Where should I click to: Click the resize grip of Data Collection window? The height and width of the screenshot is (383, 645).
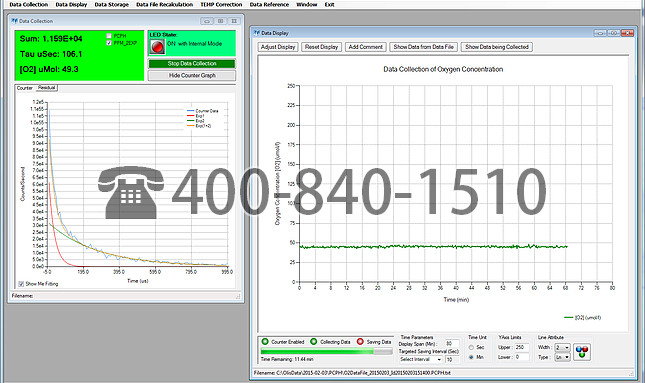238,296
